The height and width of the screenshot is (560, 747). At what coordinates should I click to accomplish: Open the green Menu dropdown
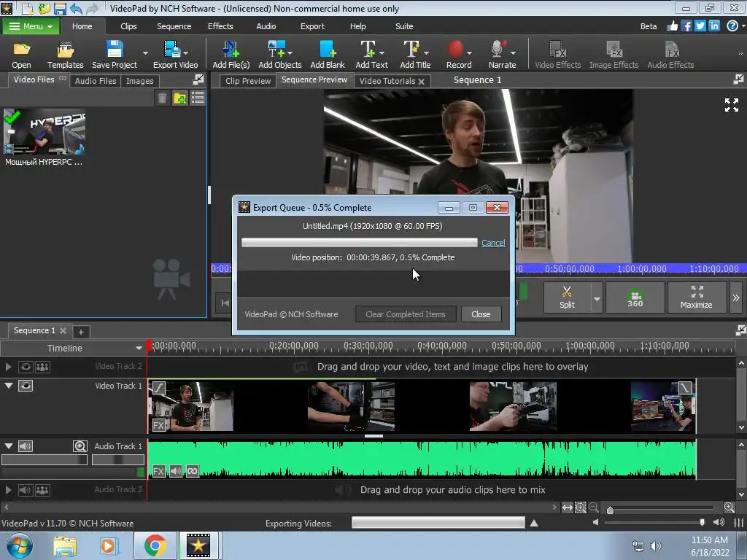tap(31, 26)
